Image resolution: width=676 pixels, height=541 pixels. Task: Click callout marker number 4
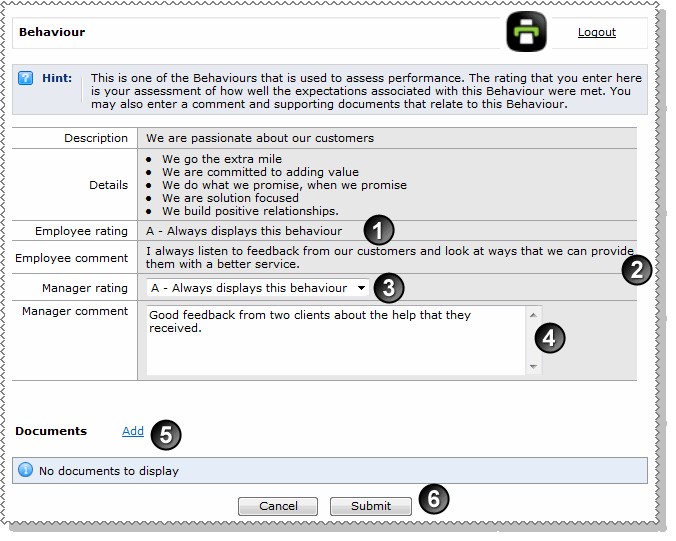click(x=549, y=337)
